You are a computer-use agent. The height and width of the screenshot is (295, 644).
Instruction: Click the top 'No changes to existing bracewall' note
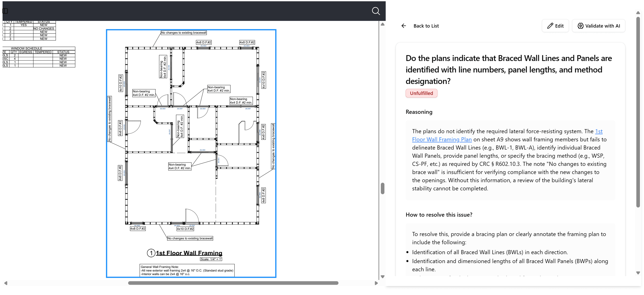click(184, 33)
